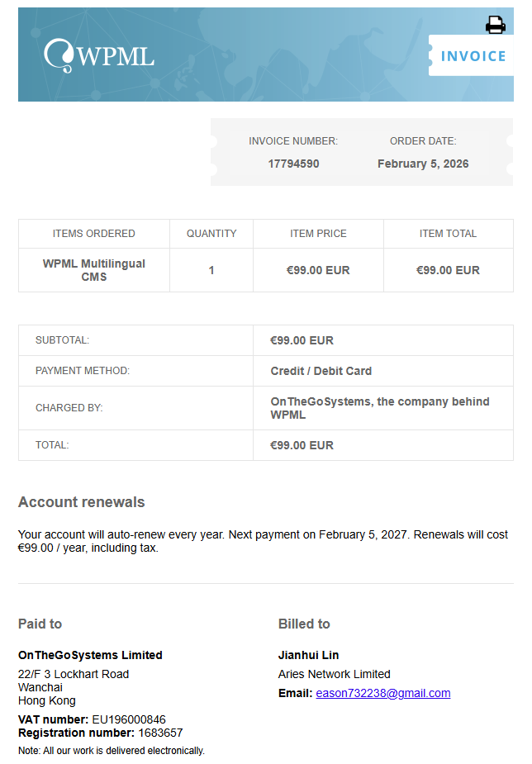Click the QUANTITY column header
The height and width of the screenshot is (764, 532).
(211, 234)
